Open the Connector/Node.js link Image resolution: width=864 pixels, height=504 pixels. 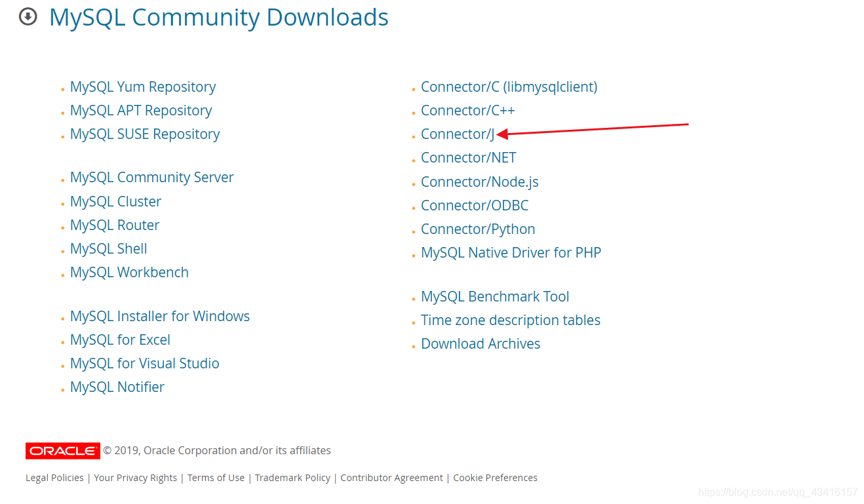point(480,182)
